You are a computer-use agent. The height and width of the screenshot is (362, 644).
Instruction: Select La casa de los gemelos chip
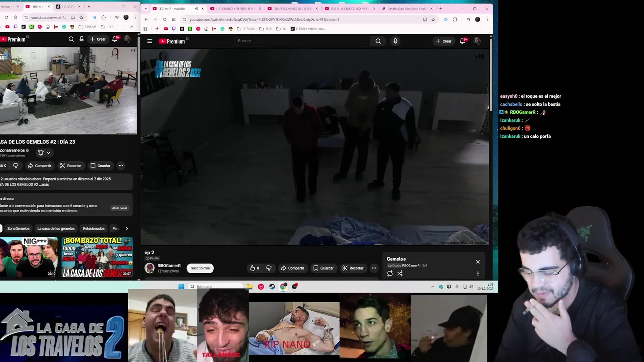click(56, 229)
